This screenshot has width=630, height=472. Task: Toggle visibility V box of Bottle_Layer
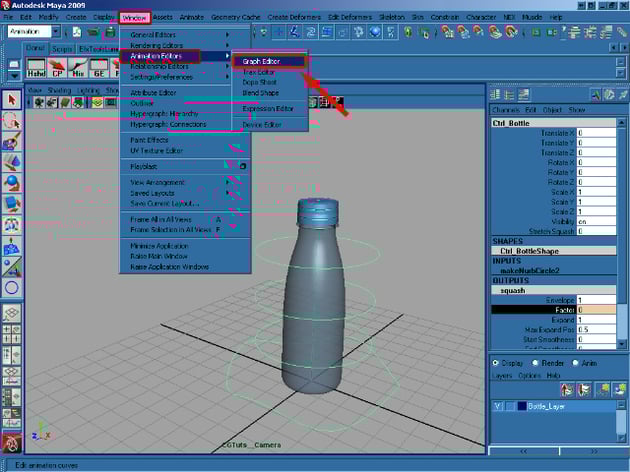[x=498, y=407]
